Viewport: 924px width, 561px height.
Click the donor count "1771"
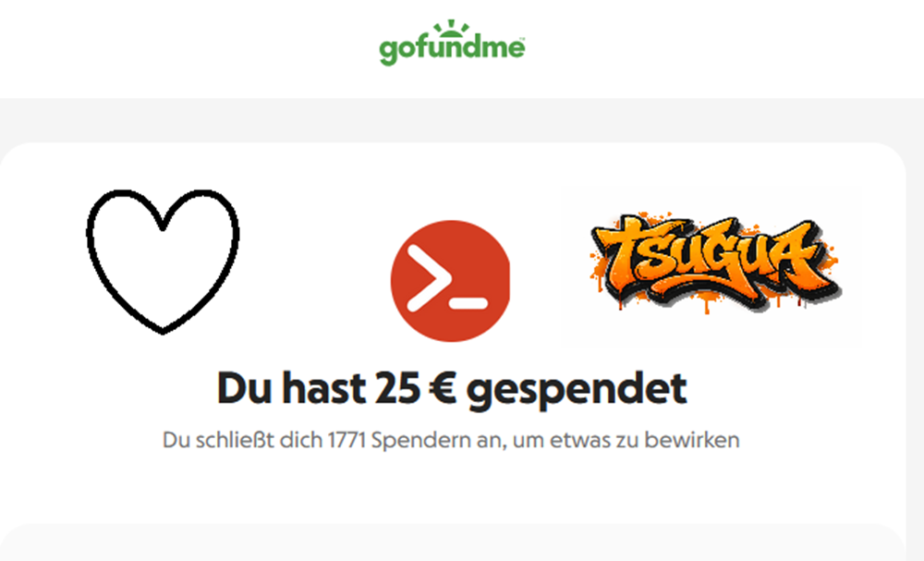tap(346, 440)
